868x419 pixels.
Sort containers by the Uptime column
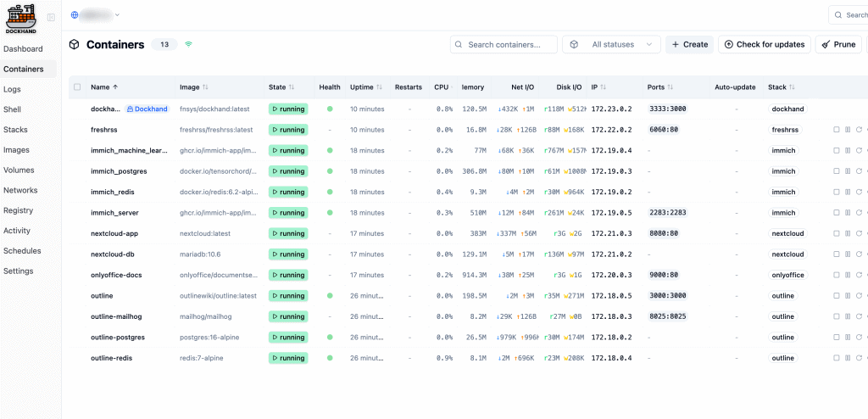click(x=367, y=87)
